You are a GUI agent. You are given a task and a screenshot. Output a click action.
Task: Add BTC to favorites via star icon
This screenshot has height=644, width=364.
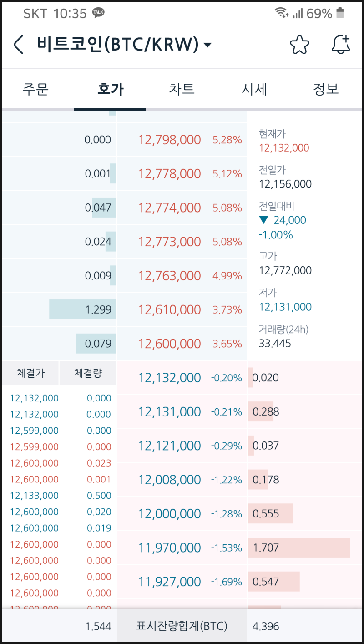[x=299, y=45]
